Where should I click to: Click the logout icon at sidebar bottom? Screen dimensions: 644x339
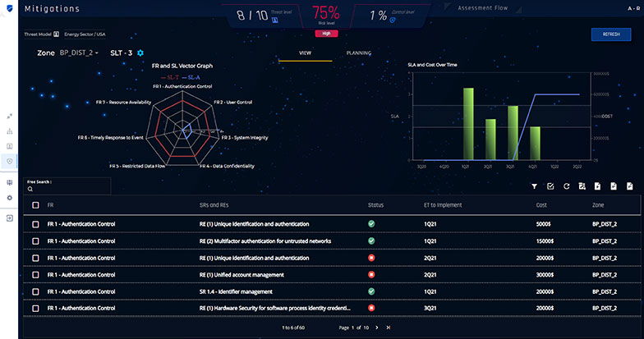[10, 218]
